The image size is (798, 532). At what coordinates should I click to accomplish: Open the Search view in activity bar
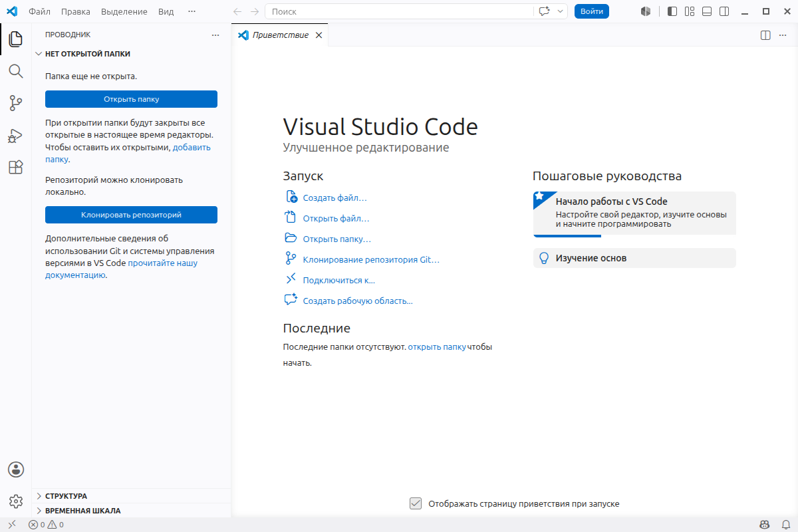coord(16,71)
